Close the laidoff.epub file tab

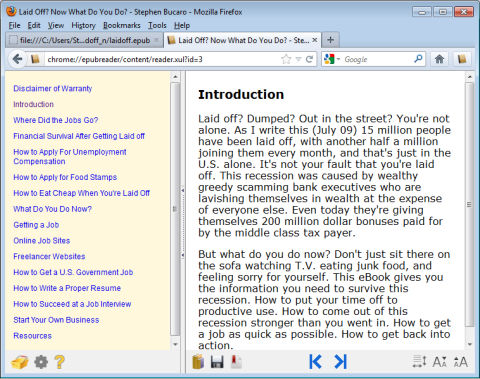tap(156, 40)
